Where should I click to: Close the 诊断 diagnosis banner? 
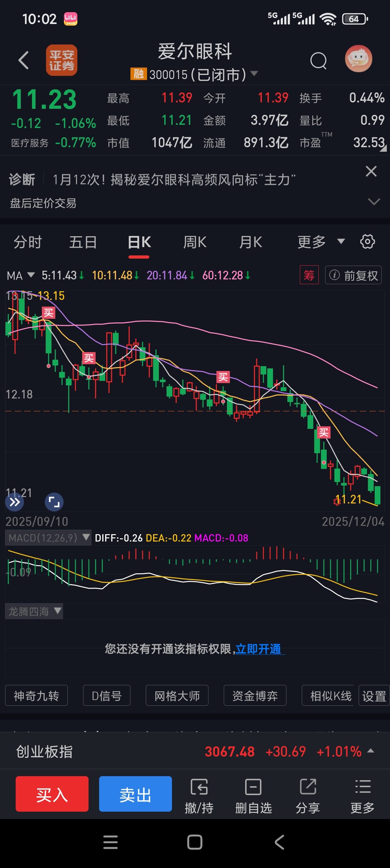[x=371, y=171]
